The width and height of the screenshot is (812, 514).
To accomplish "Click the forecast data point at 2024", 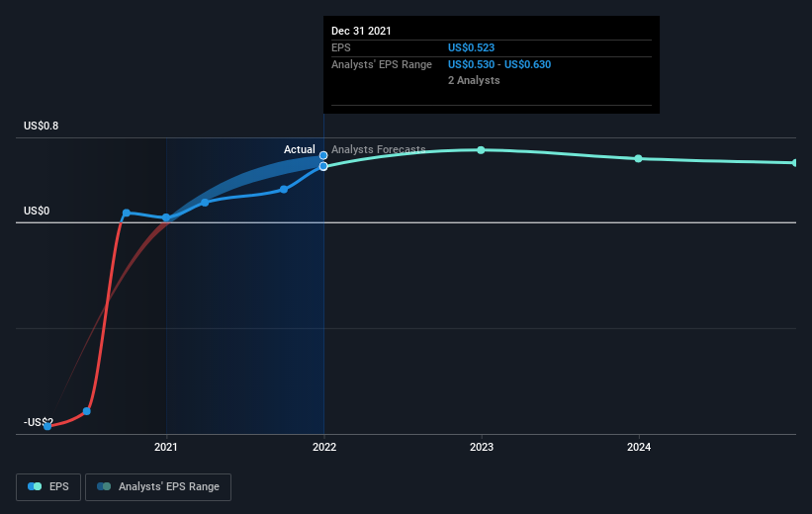I will click(639, 158).
